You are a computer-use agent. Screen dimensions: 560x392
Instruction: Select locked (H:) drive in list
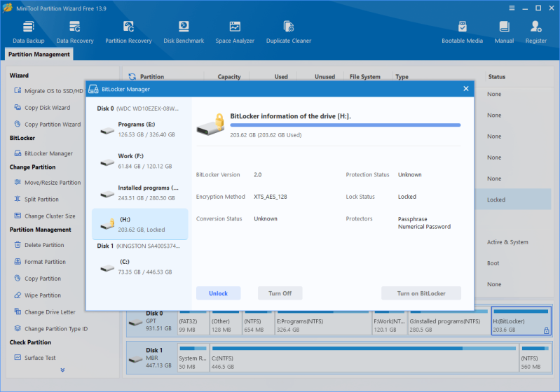[140, 225]
